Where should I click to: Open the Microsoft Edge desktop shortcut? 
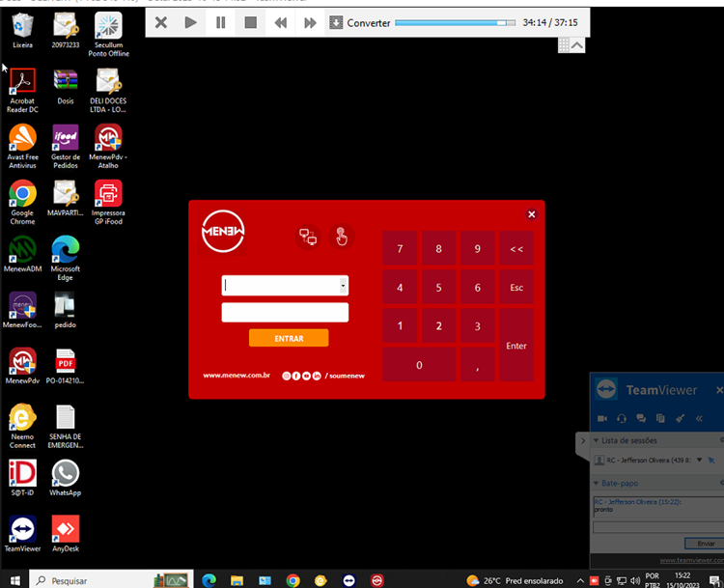click(65, 258)
